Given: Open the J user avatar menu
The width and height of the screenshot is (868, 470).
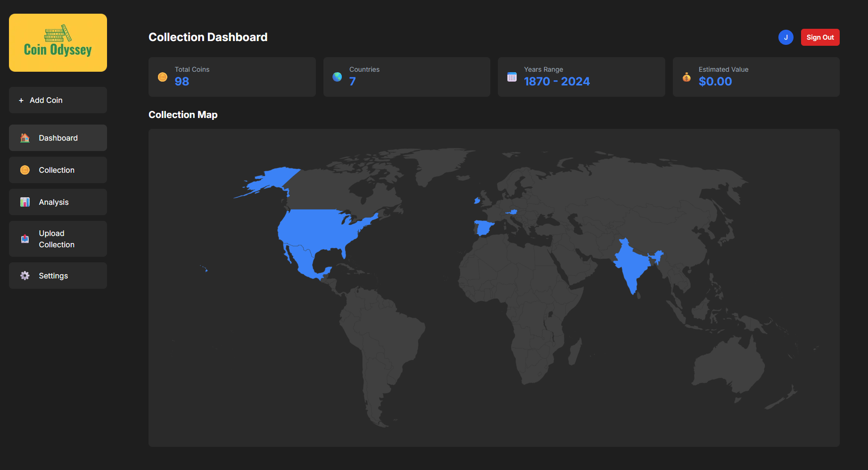Looking at the screenshot, I should click(785, 37).
